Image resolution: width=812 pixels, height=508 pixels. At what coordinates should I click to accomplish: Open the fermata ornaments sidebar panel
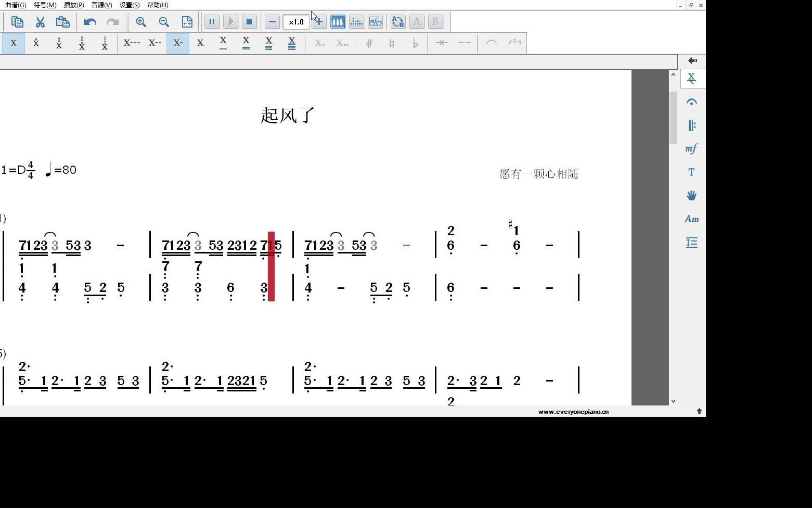(x=692, y=102)
